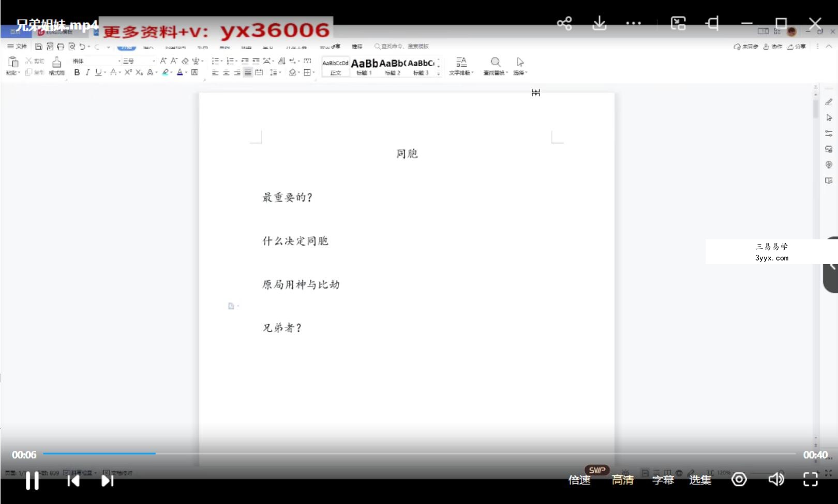838x504 pixels.
Task: Pause the video playback
Action: pos(32,481)
